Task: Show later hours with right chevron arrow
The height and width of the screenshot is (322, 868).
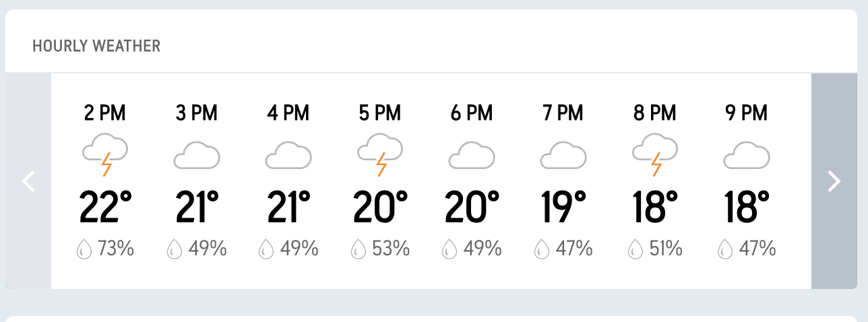Action: [834, 181]
